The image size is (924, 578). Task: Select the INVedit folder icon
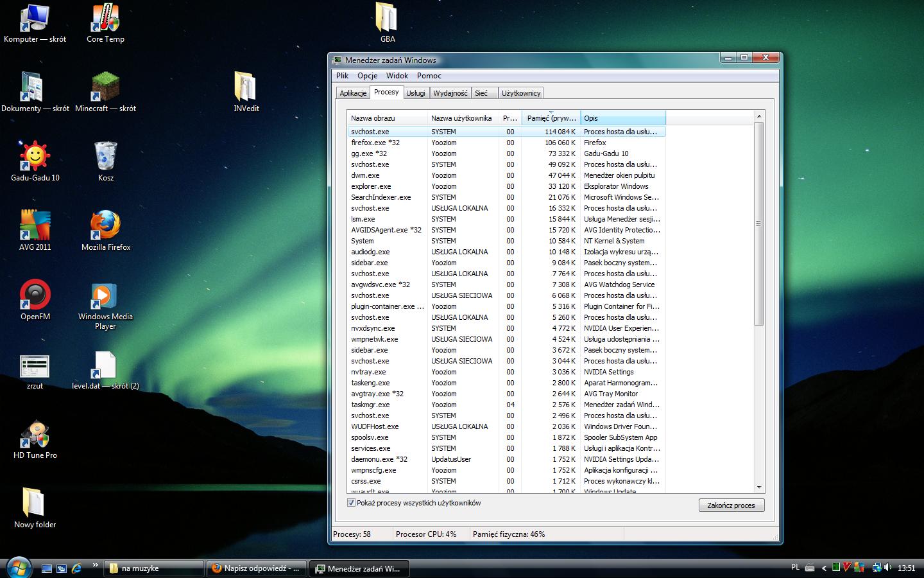pos(246,92)
